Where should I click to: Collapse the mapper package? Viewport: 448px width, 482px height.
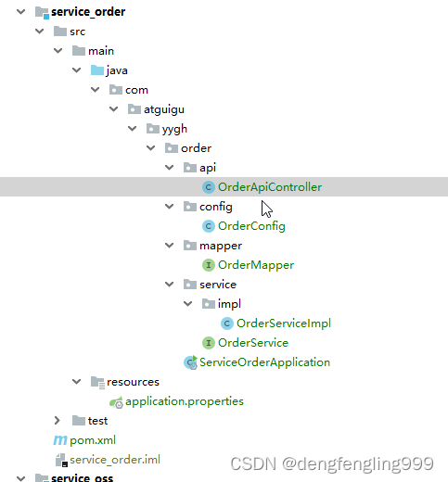click(x=169, y=246)
